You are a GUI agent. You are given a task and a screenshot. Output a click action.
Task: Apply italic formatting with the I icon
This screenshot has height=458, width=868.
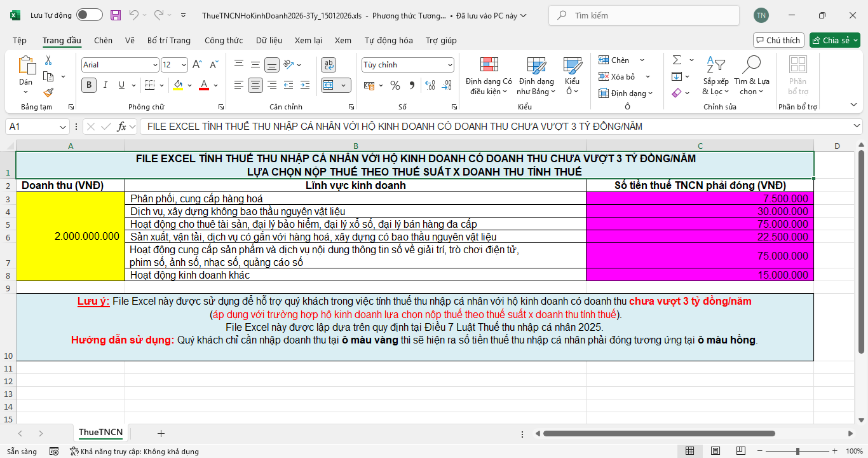pos(105,85)
